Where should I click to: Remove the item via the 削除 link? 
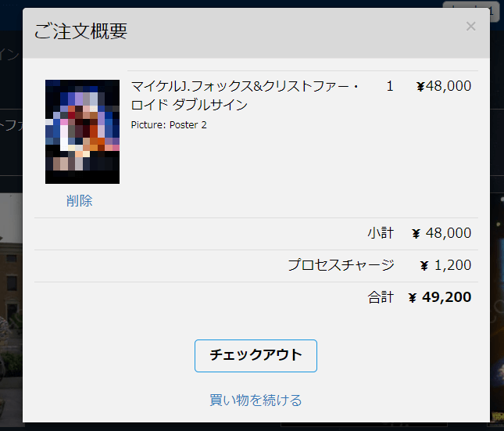click(x=80, y=200)
